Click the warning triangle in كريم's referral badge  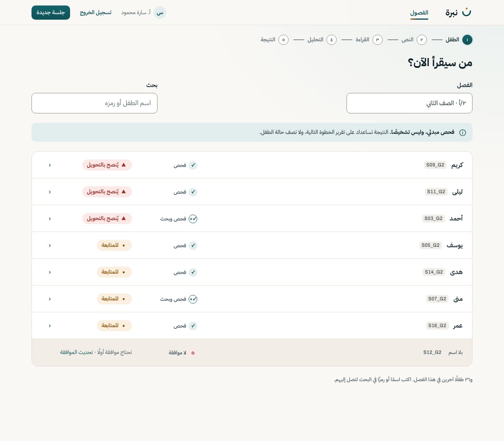pyautogui.click(x=124, y=165)
